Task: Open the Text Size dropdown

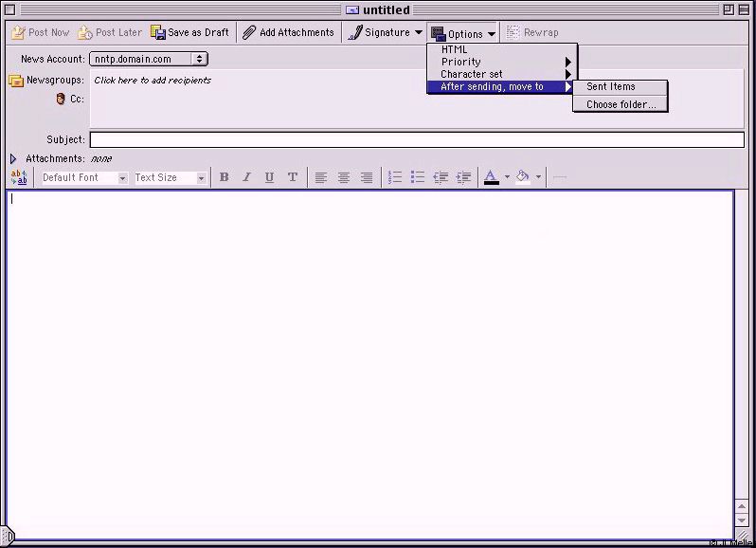Action: [170, 177]
